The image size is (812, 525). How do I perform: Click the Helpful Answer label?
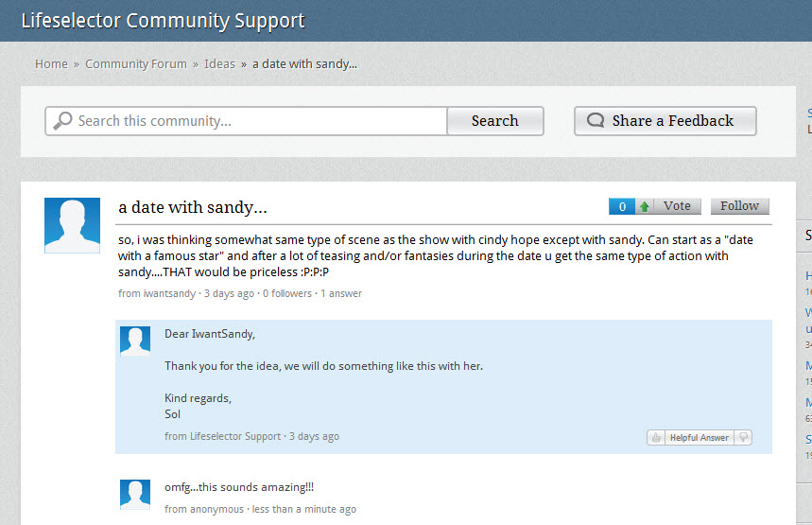(x=700, y=438)
